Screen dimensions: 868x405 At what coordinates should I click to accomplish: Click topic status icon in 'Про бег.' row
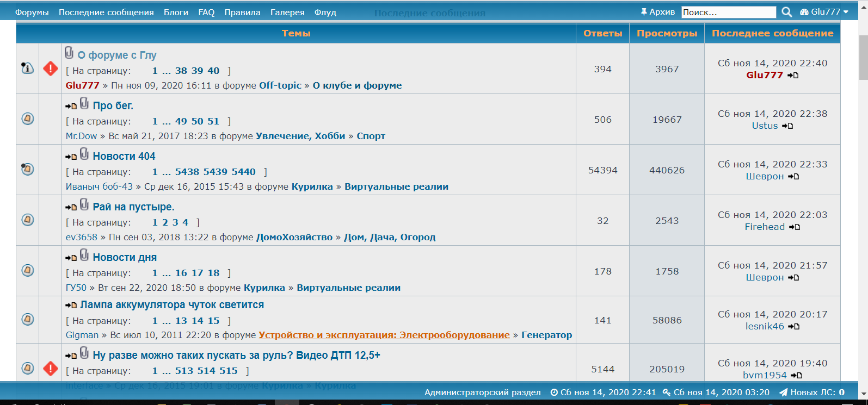tap(28, 119)
